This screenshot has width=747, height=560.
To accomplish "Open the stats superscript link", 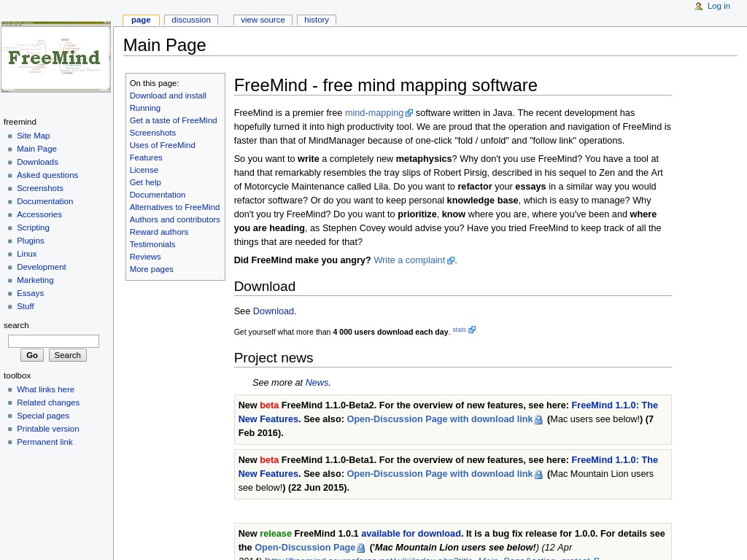I will [460, 330].
